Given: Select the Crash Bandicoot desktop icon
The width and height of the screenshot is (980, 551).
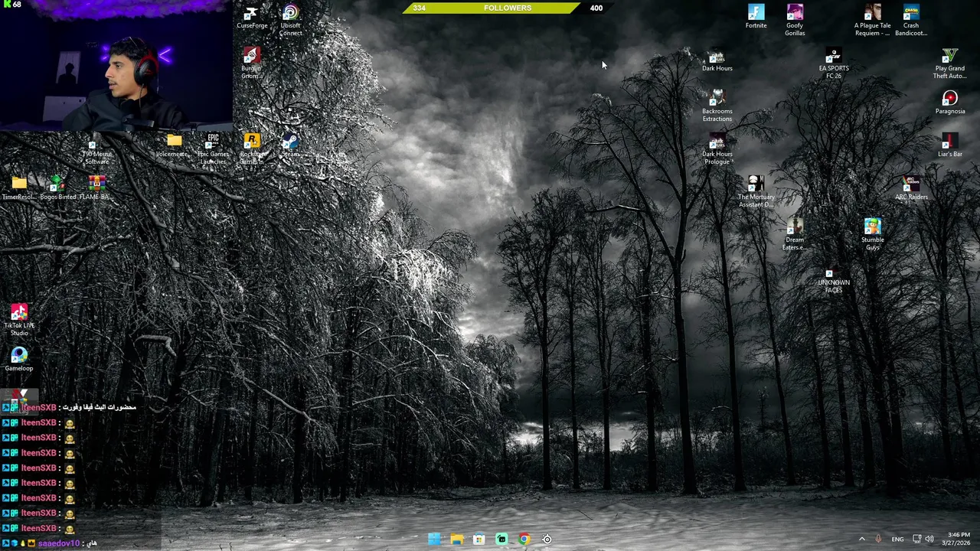Looking at the screenshot, I should [911, 21].
